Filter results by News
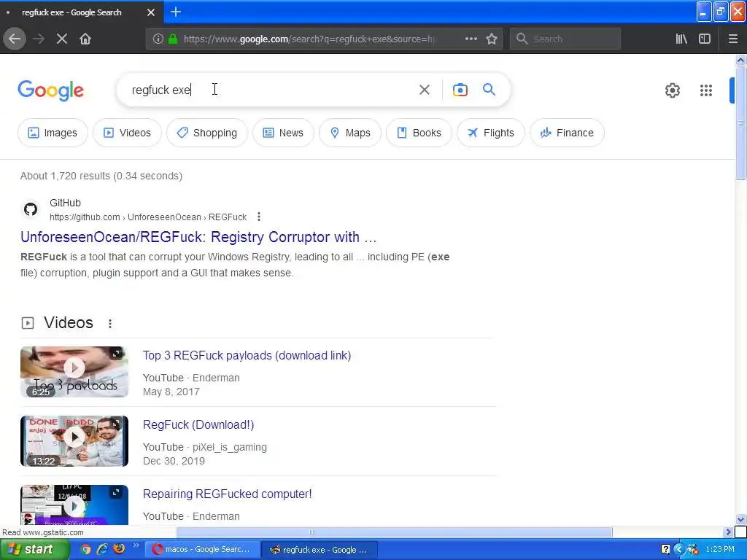 284,133
